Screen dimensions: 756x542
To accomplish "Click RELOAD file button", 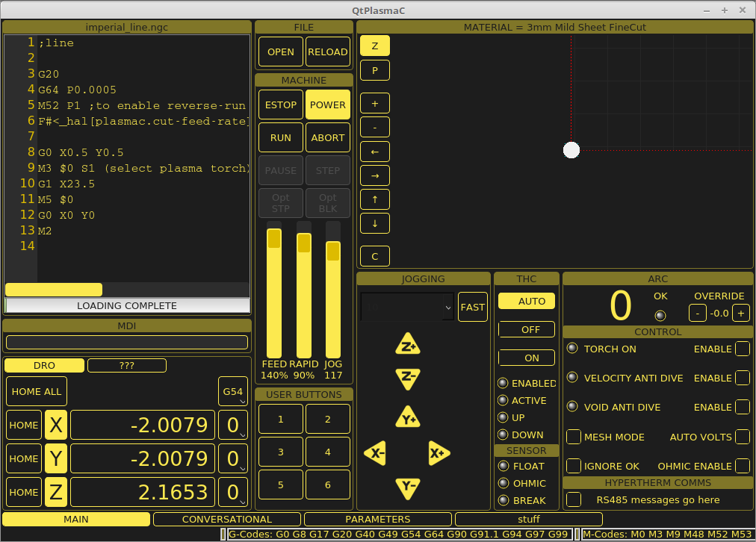I will click(328, 52).
